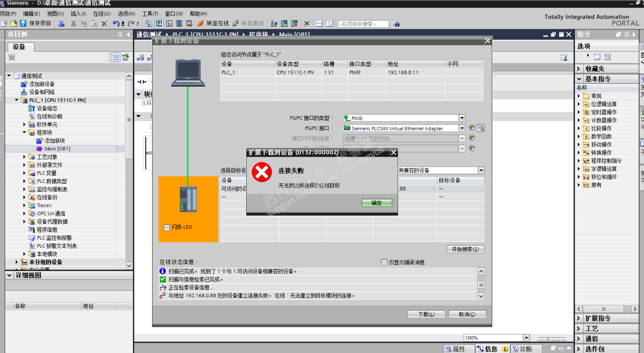This screenshot has width=644, height=353.
Task: Toggle the 闪烁 LED checkbox
Action: [167, 227]
